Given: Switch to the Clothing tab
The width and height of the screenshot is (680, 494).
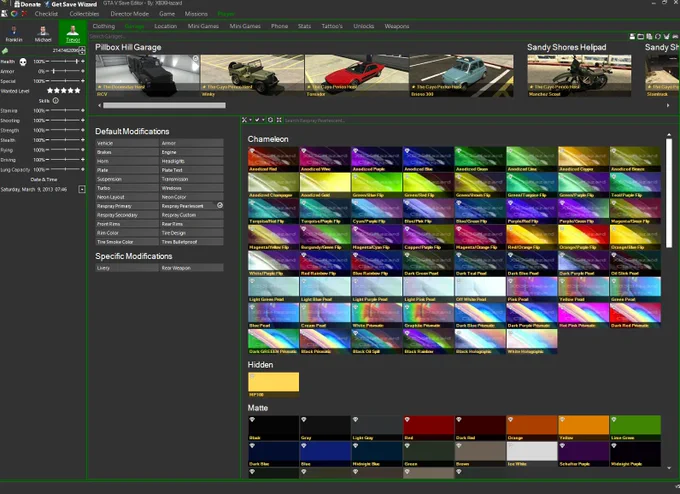Looking at the screenshot, I should (x=104, y=26).
